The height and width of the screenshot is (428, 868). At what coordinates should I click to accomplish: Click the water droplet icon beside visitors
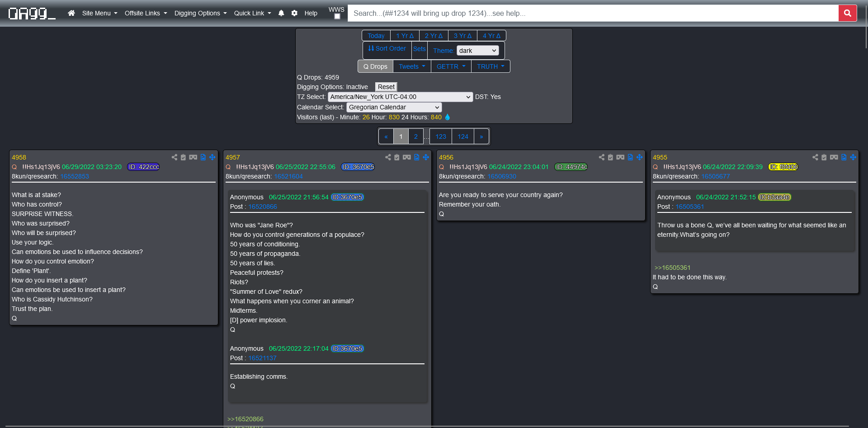coord(448,117)
